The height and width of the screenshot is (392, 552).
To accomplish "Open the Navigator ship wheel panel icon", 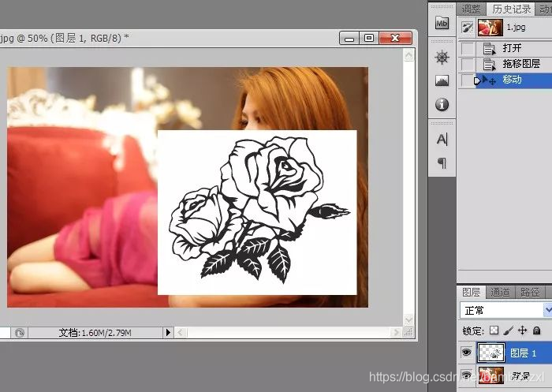I will (x=442, y=57).
